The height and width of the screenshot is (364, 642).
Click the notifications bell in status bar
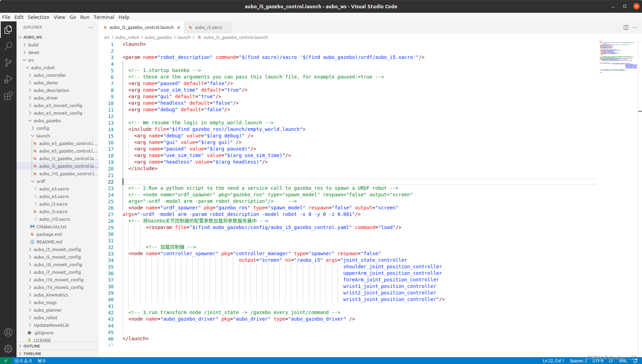(x=635, y=361)
